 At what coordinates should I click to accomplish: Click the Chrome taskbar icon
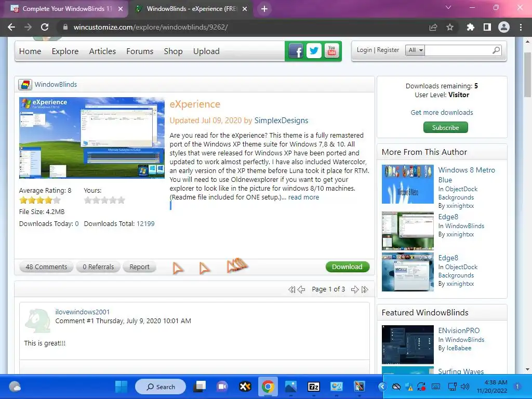click(268, 387)
